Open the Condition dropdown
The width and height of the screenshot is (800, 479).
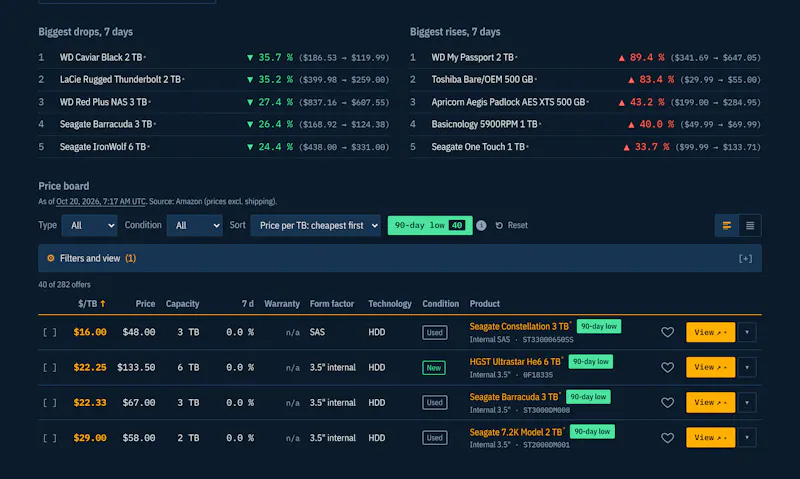coord(194,225)
